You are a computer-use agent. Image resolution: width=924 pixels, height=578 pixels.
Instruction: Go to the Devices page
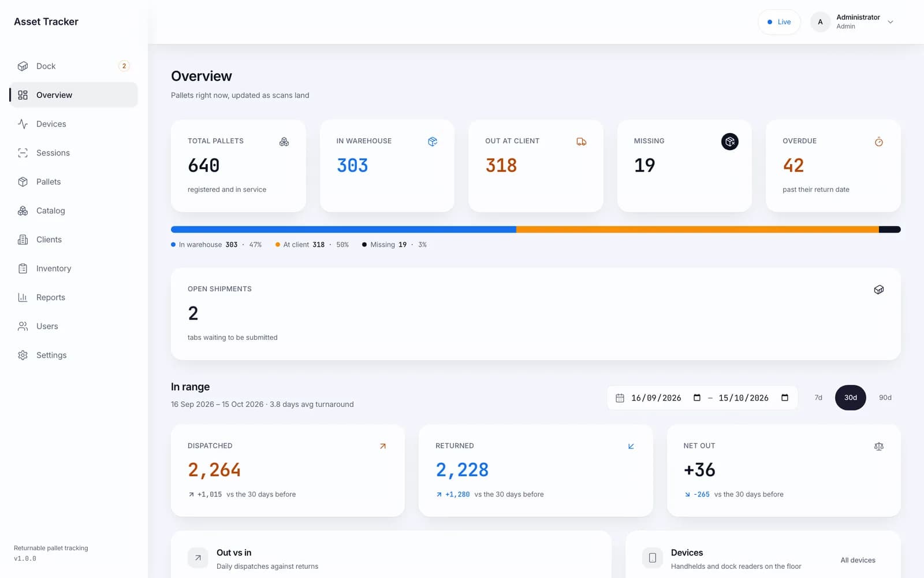(74, 124)
